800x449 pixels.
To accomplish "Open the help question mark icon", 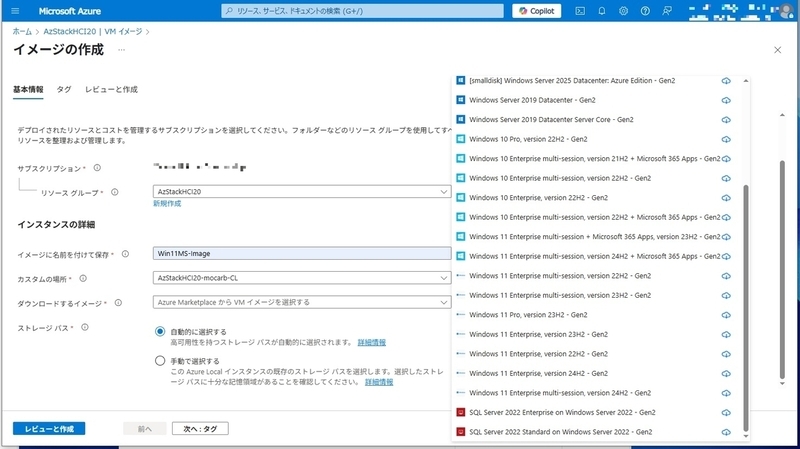I will tap(645, 11).
